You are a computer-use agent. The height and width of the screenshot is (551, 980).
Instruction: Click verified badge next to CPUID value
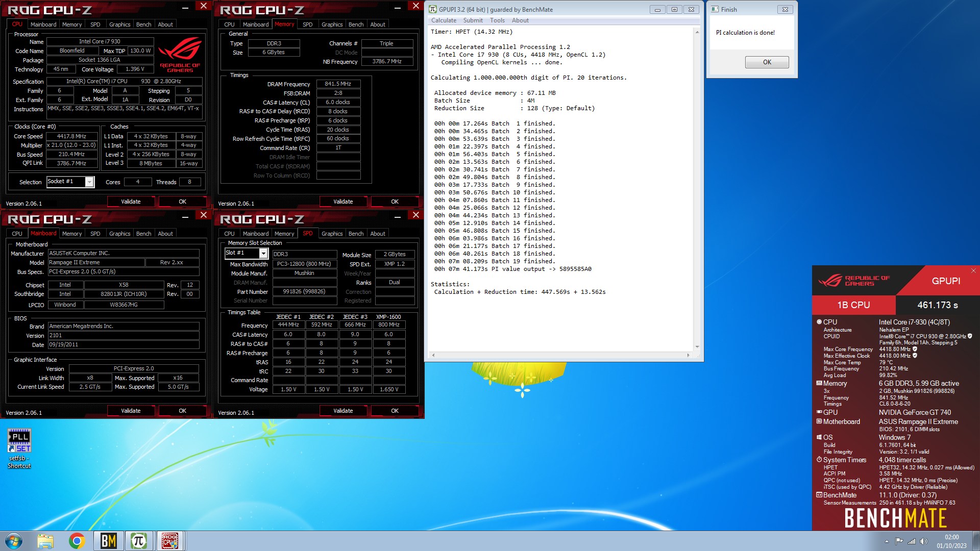tap(970, 336)
